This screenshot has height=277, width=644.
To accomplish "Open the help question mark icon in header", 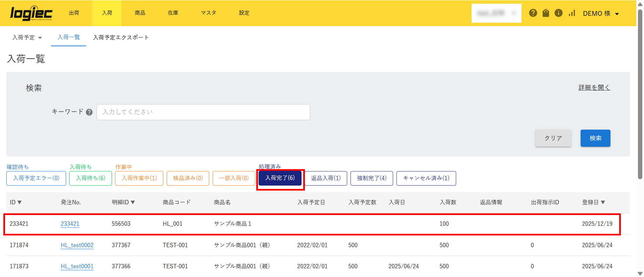I will [533, 13].
